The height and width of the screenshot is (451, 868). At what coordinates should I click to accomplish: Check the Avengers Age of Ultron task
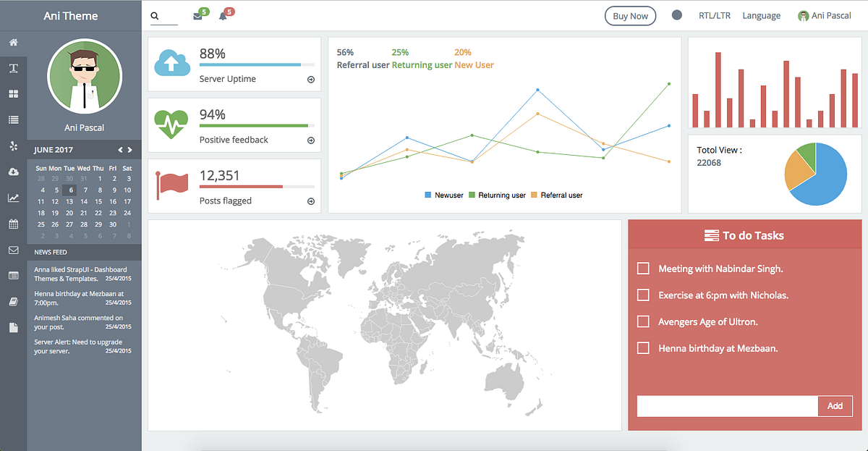pyautogui.click(x=643, y=321)
